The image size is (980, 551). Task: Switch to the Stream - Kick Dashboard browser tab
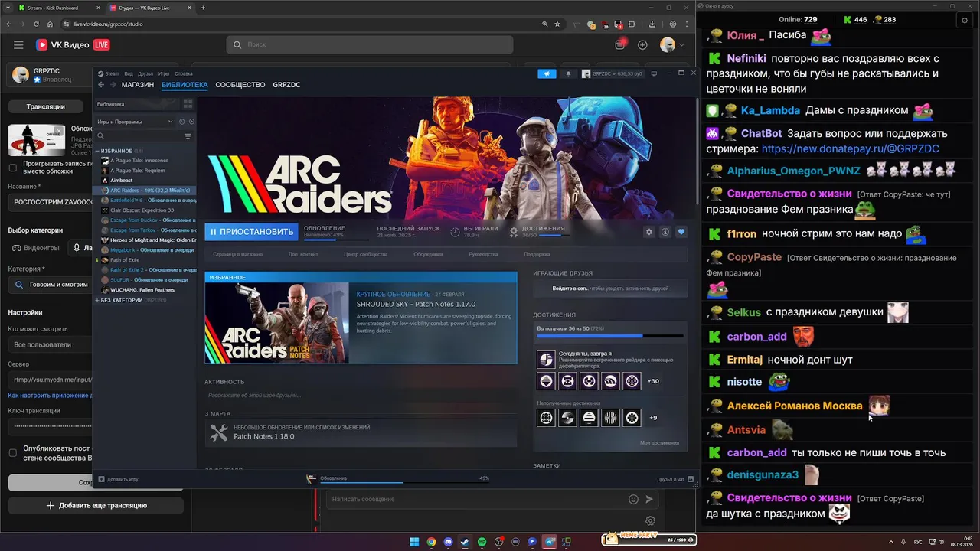pyautogui.click(x=57, y=8)
